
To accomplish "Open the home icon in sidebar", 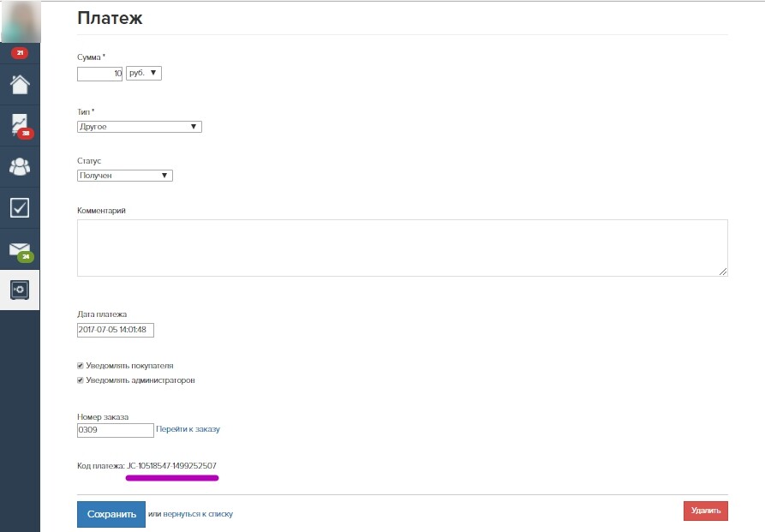I will click(x=20, y=85).
